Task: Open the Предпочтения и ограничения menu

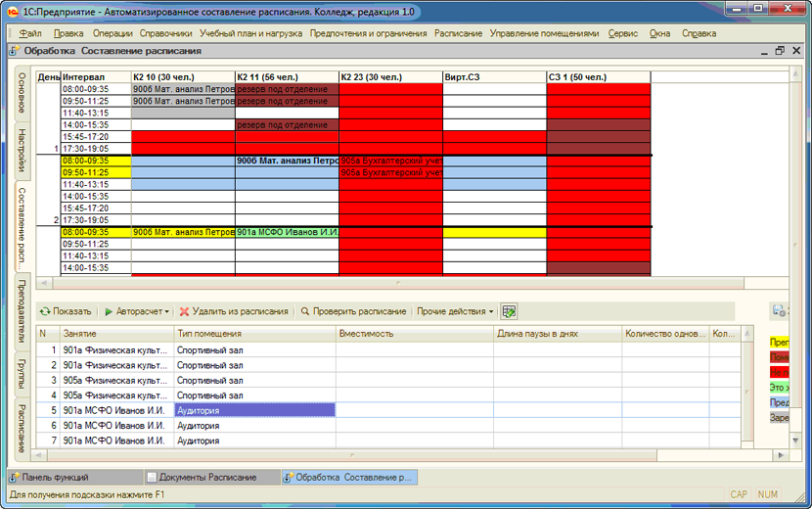Action: coord(368,33)
